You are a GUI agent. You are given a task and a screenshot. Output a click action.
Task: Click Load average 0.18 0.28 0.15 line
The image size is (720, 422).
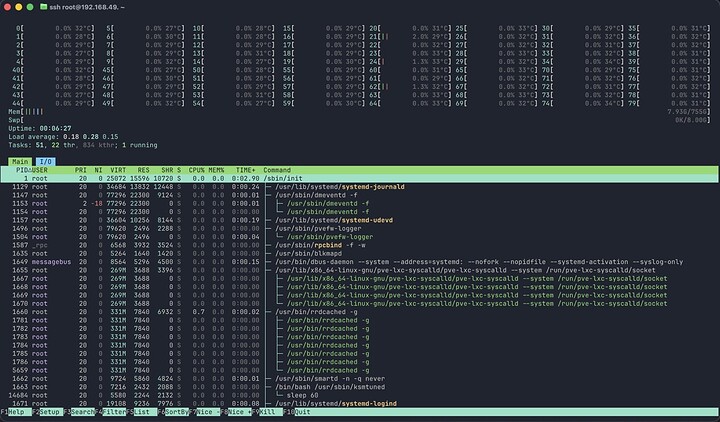[63, 137]
